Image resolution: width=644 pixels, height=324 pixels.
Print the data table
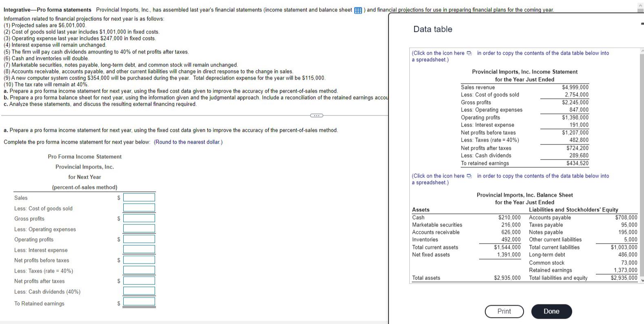(504, 311)
